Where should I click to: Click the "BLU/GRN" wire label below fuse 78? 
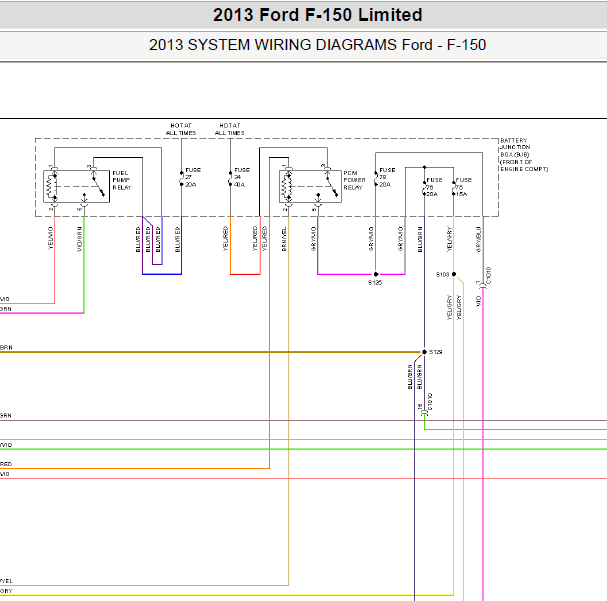point(420,240)
